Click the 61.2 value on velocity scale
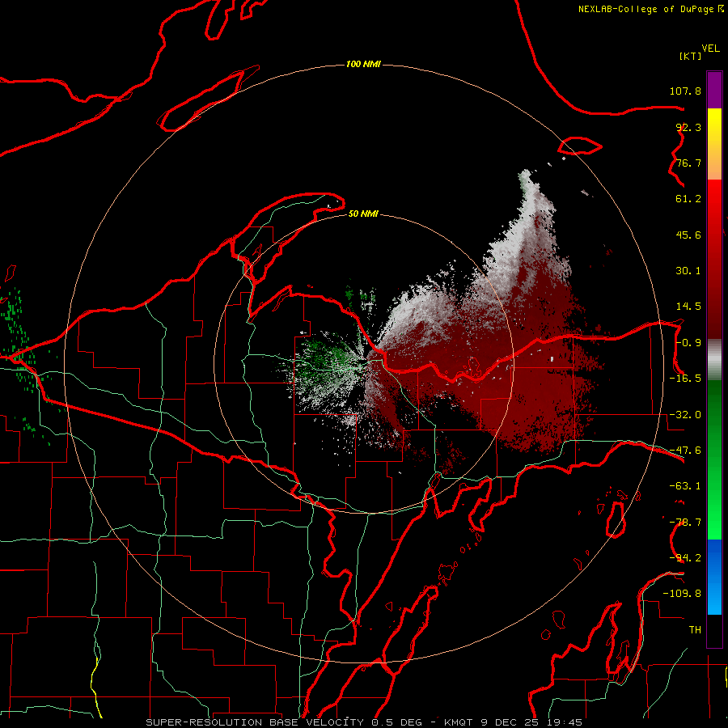 tap(688, 199)
